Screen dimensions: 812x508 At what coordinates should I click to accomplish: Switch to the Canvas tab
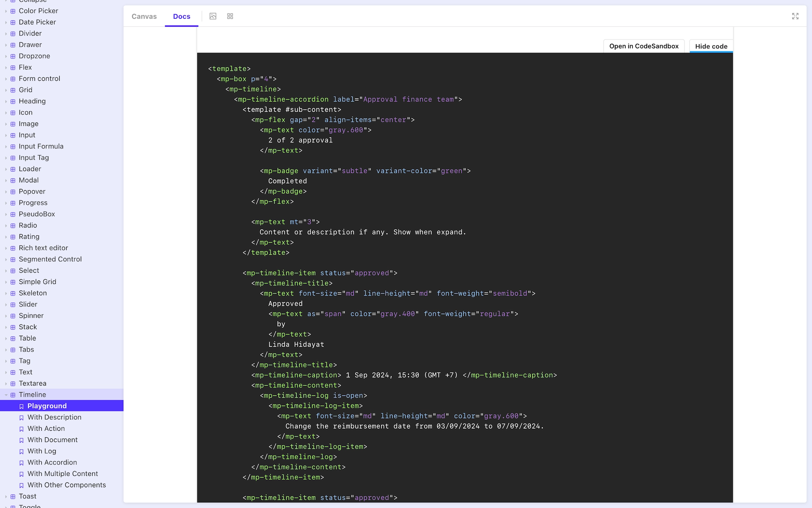[144, 16]
